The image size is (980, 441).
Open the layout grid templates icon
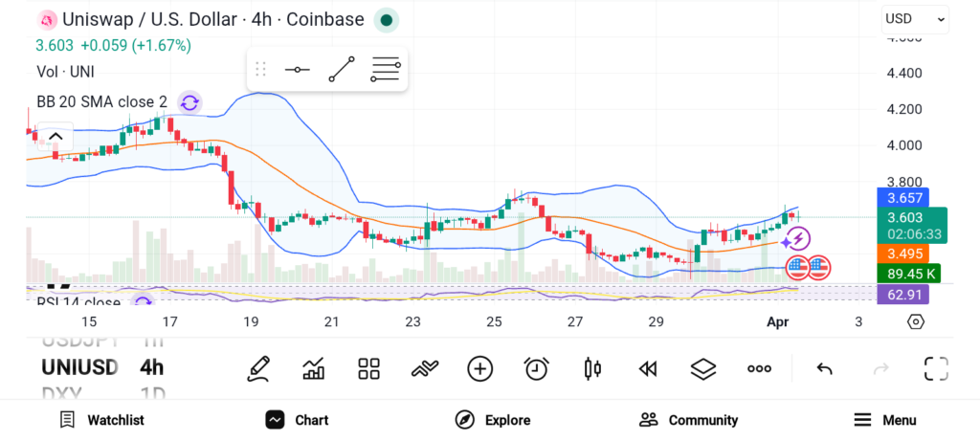(x=369, y=368)
